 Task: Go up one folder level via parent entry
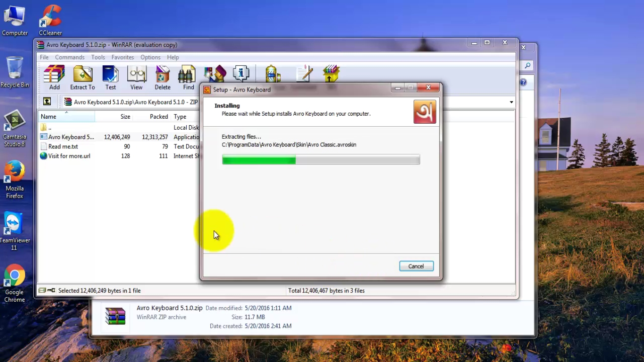(50, 127)
